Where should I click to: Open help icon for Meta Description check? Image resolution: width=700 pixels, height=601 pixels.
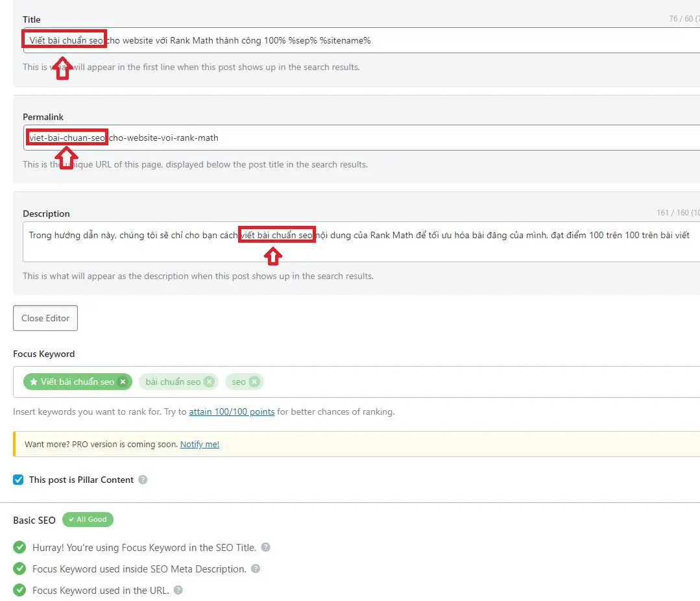click(x=256, y=569)
